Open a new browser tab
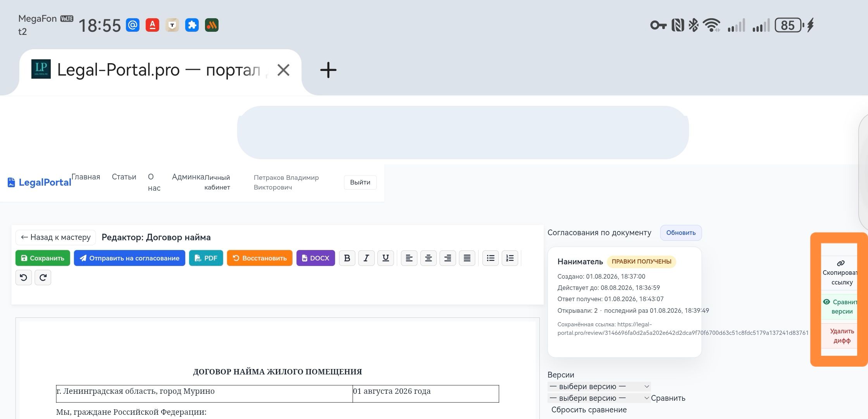The height and width of the screenshot is (419, 868). coord(328,70)
